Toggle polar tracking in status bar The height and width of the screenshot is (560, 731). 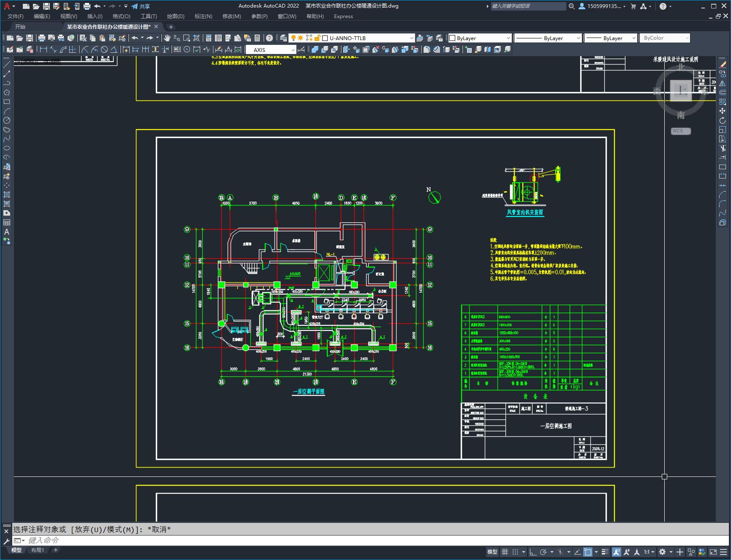[x=543, y=552]
